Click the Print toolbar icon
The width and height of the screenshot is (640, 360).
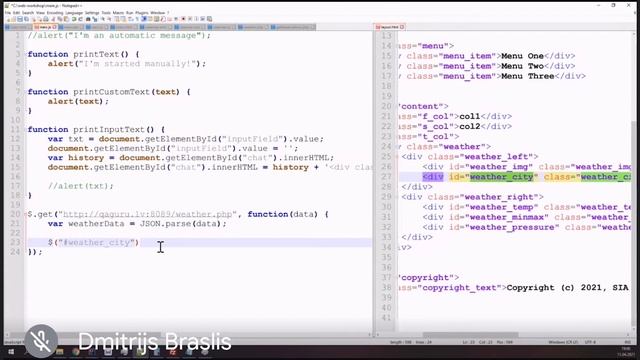[45, 19]
